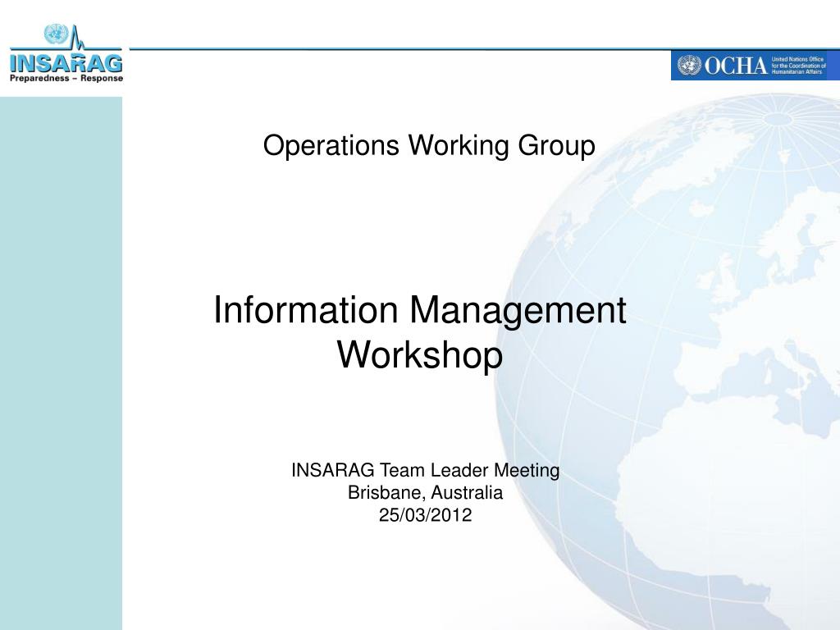Select the word 'Workshop' in the title

click(420, 354)
